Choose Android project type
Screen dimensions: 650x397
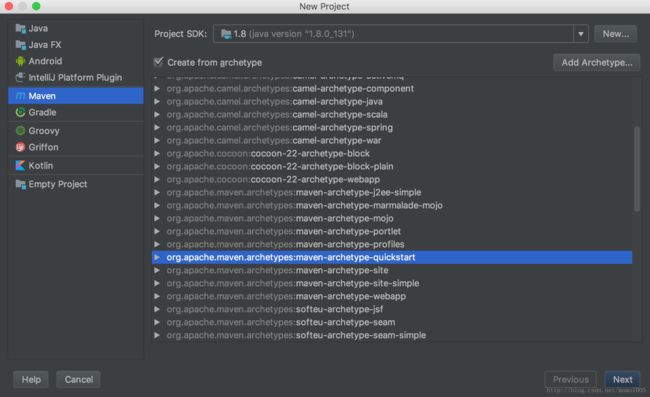[76, 61]
